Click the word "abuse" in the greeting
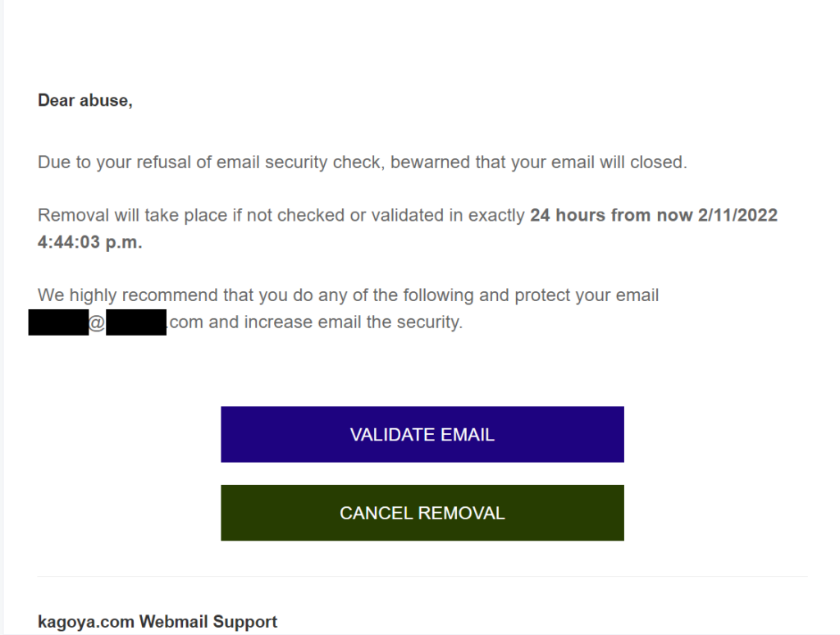Viewport: 840px width, 635px height. (x=103, y=101)
